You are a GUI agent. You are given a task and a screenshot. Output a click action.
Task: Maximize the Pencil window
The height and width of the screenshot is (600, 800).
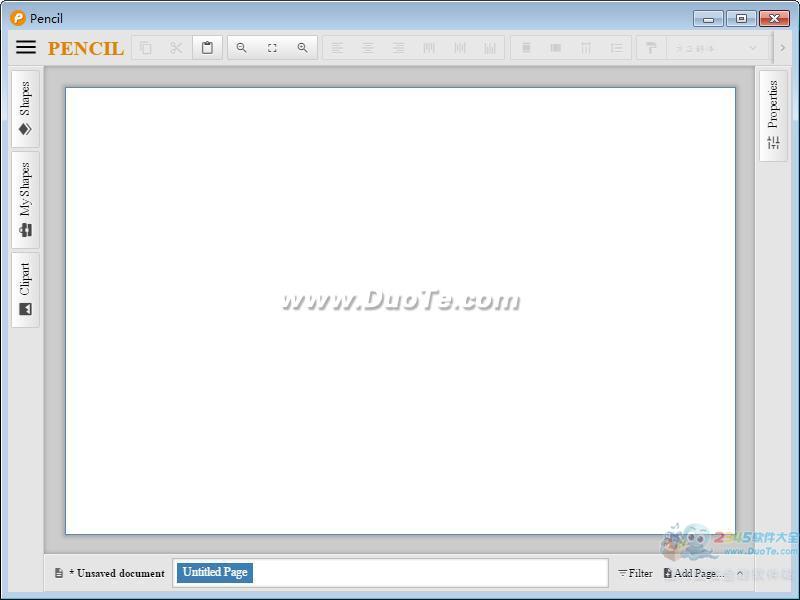coord(741,19)
